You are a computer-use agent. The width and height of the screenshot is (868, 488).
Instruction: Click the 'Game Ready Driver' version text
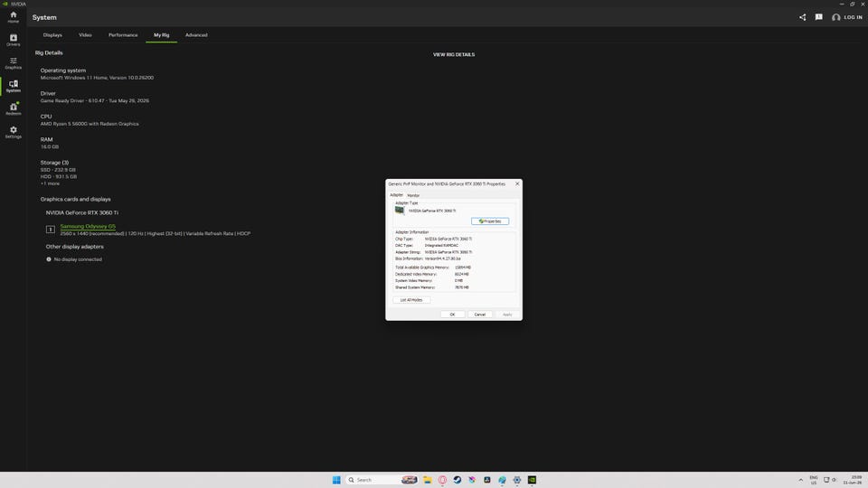click(95, 100)
